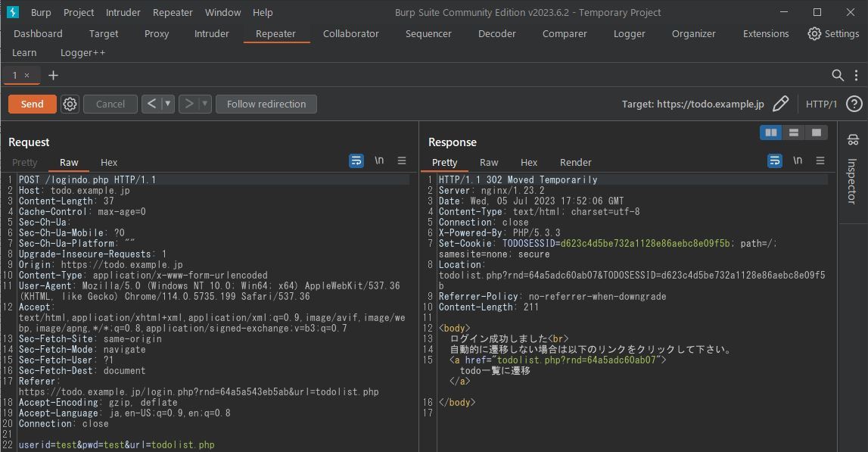Go to next request with forward arrow
This screenshot has height=452, width=868.
point(188,104)
